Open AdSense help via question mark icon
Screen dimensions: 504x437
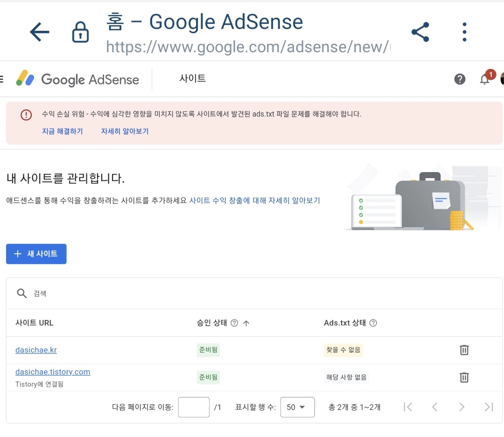point(460,79)
